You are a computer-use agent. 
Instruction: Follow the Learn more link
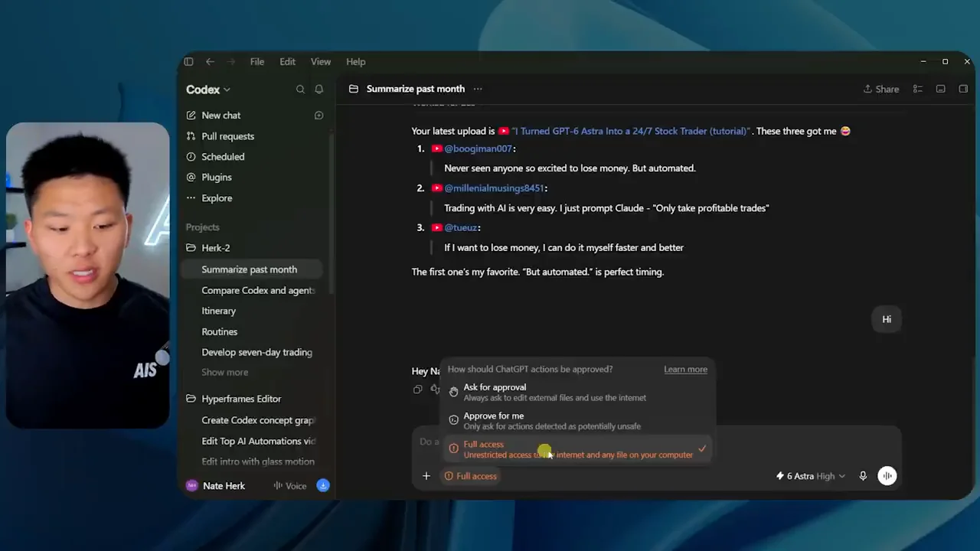(x=685, y=370)
